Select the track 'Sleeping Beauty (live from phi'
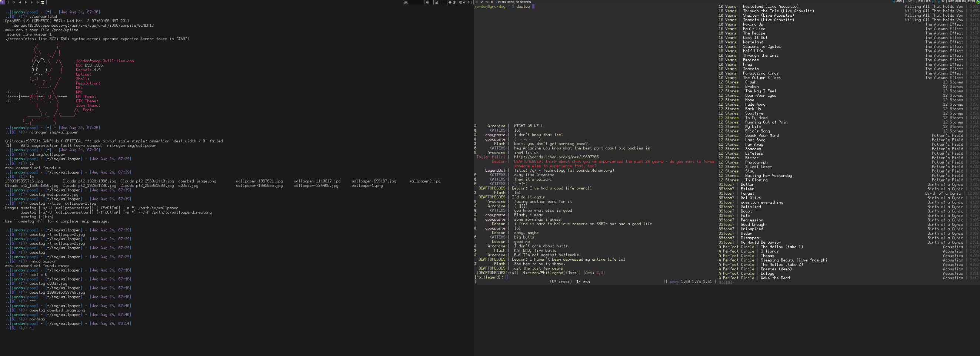This screenshot has width=980, height=356. click(794, 260)
